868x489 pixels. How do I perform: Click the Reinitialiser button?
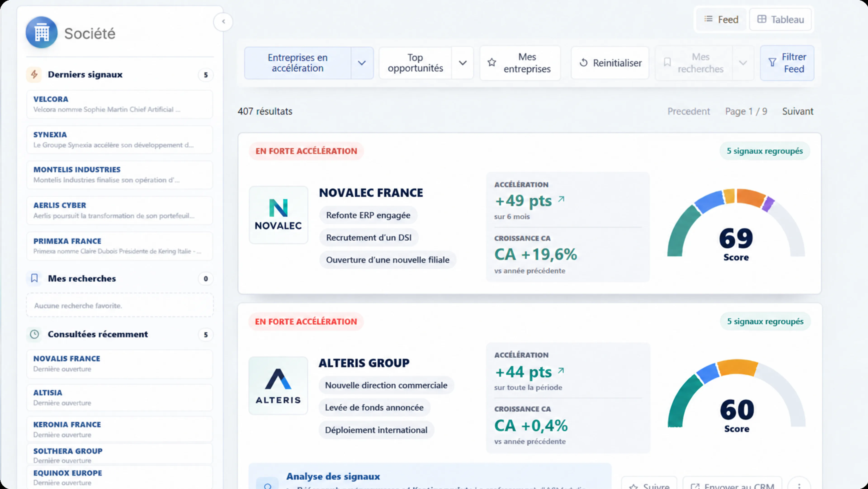pos(610,63)
